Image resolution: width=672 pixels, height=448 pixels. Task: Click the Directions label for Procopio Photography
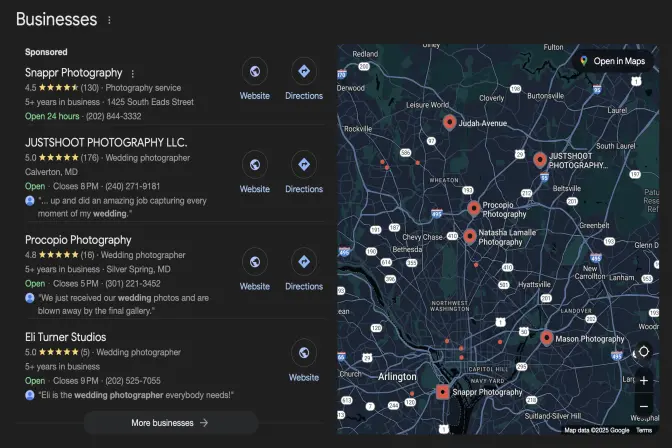(x=304, y=286)
